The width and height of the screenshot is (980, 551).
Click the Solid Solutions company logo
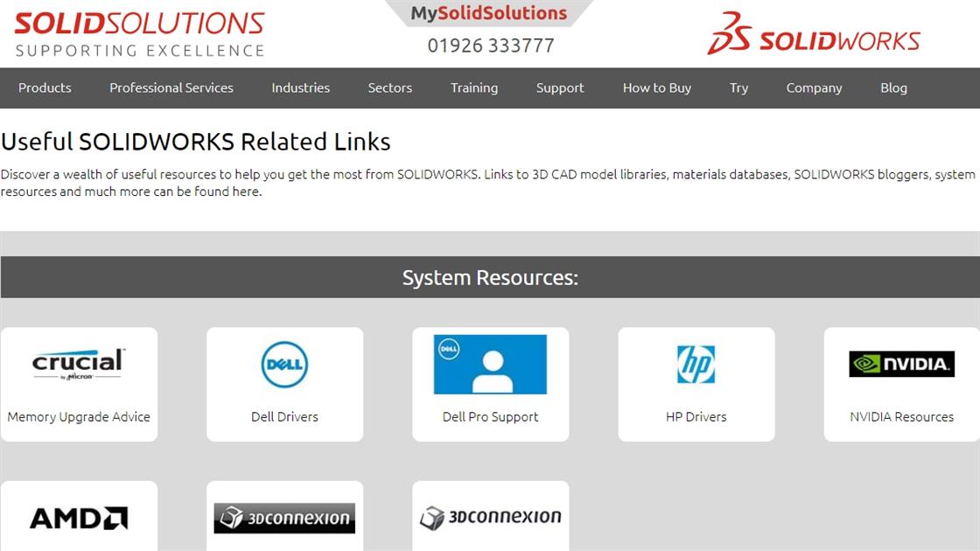coord(137,31)
